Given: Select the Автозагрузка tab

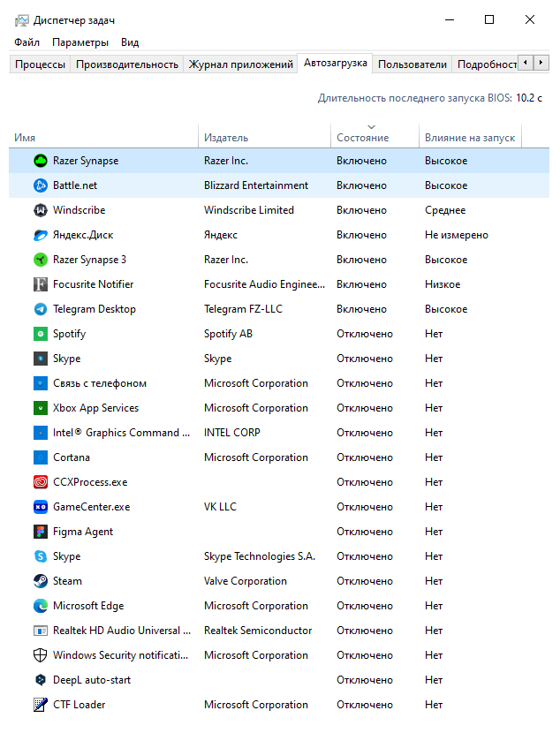Looking at the screenshot, I should click(x=335, y=63).
